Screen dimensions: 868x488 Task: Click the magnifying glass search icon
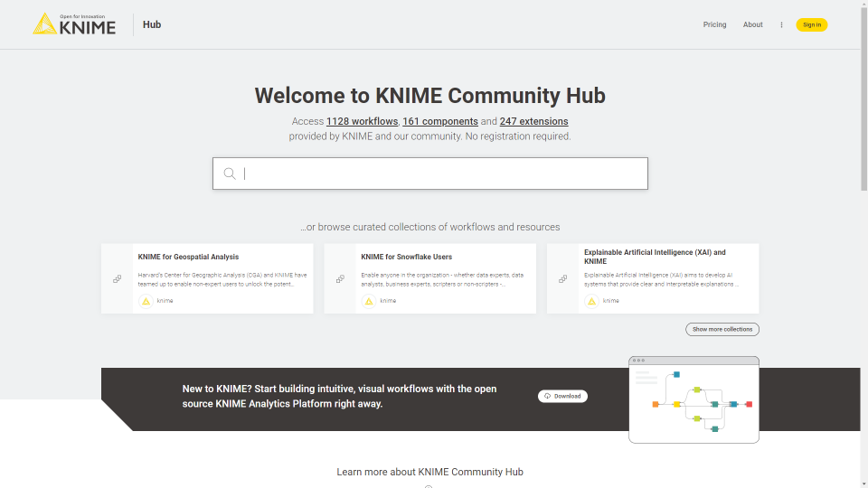[x=230, y=174]
